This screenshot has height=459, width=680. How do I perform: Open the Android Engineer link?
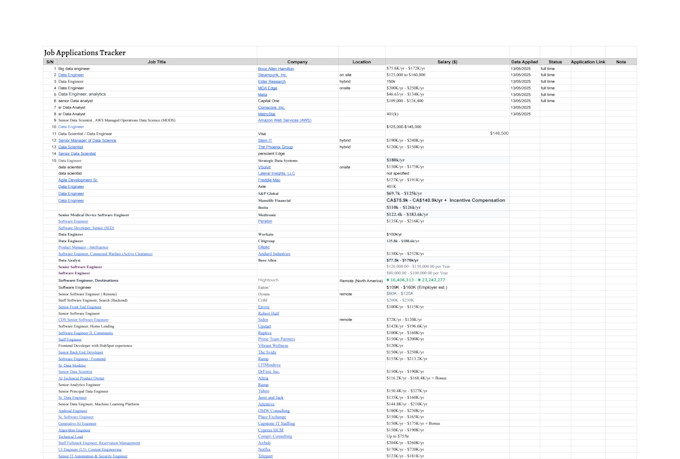pyautogui.click(x=73, y=410)
